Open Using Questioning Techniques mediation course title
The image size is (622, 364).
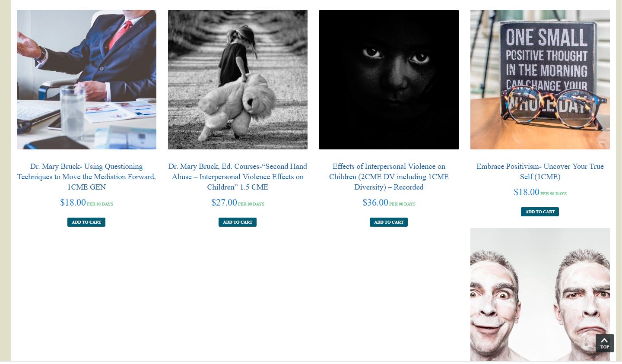(86, 177)
